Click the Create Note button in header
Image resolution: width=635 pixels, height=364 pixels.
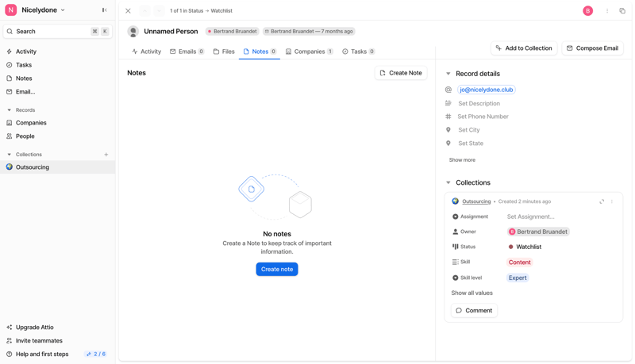click(x=401, y=73)
